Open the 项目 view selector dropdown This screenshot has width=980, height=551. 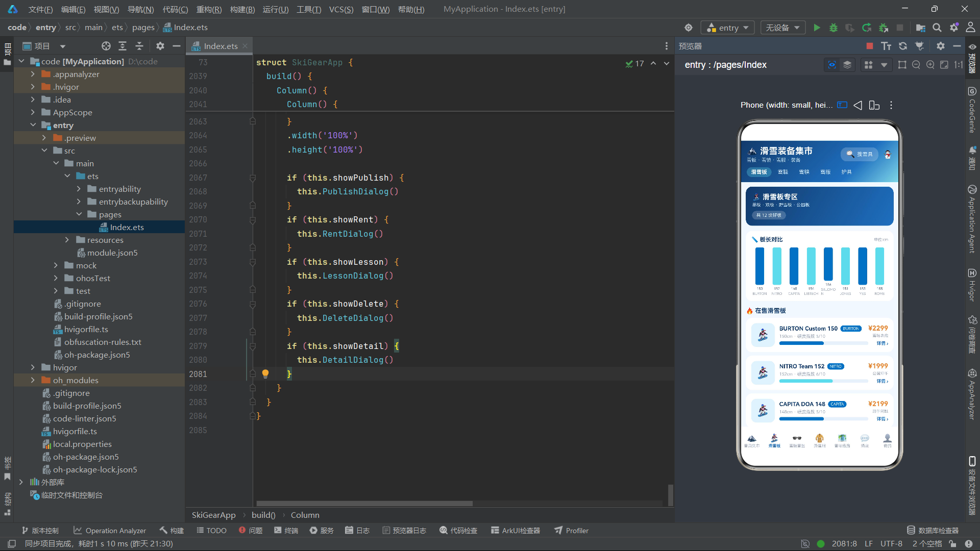[45, 46]
